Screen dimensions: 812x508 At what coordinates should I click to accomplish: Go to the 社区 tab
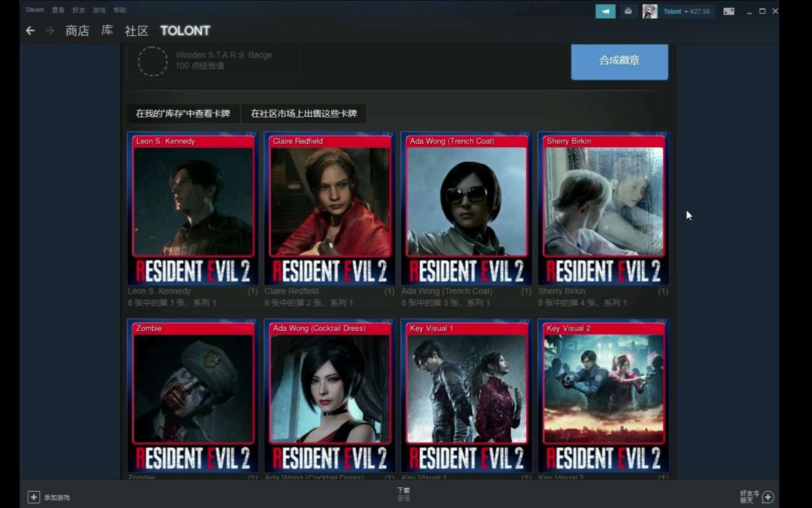coord(137,31)
